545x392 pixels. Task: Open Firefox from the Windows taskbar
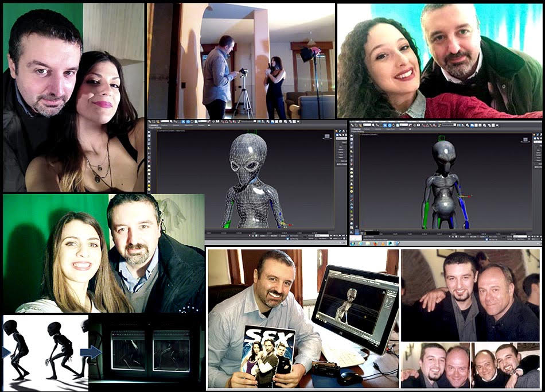[375, 243]
